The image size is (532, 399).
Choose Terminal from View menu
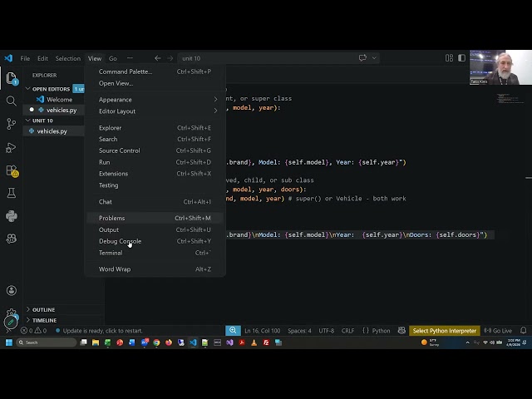tap(155, 253)
